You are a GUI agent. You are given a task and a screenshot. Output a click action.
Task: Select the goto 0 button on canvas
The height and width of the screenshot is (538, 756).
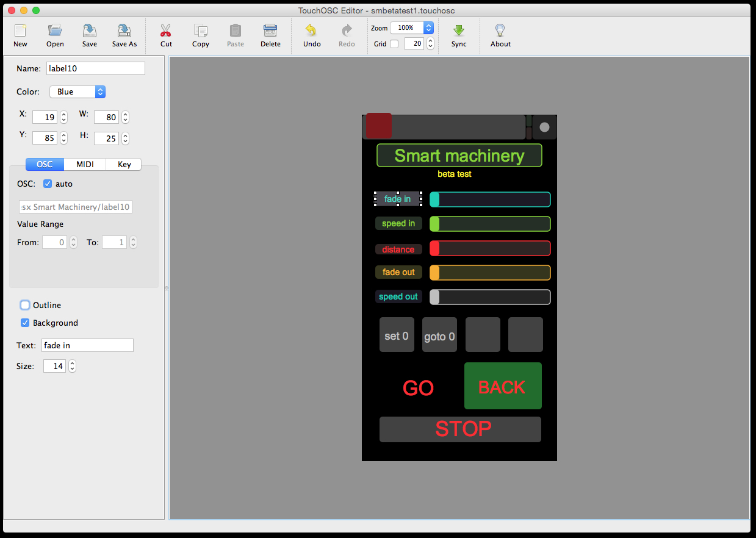[439, 335]
